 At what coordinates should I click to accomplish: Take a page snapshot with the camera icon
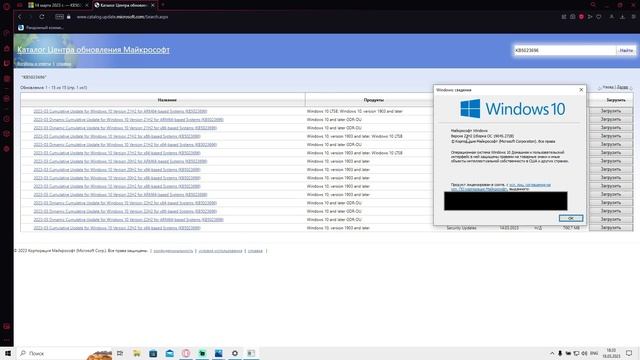click(573, 17)
